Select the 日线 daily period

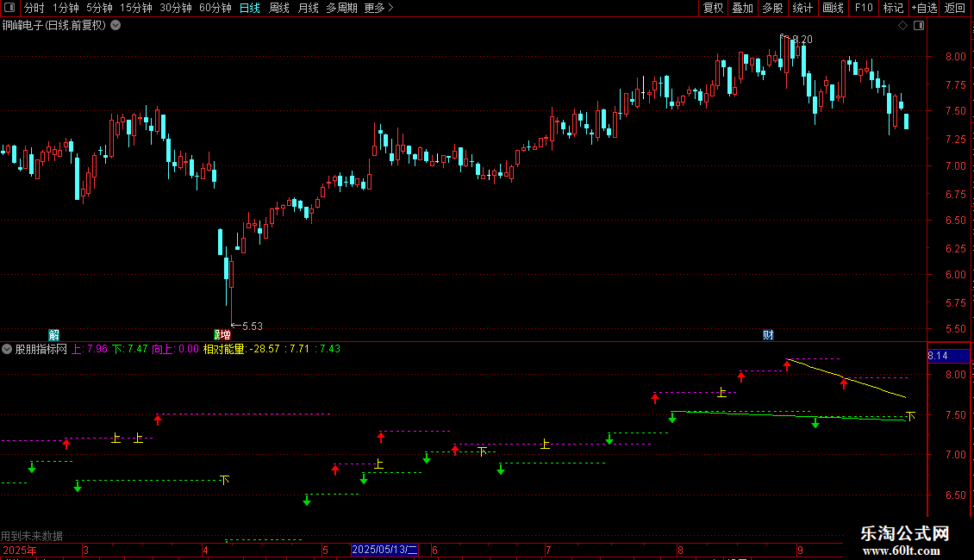[x=250, y=8]
